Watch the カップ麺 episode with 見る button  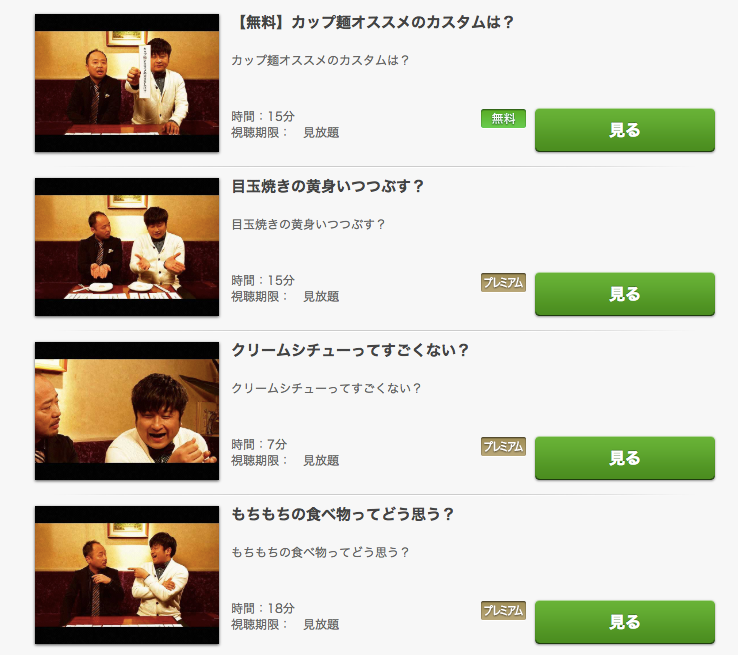pos(625,130)
